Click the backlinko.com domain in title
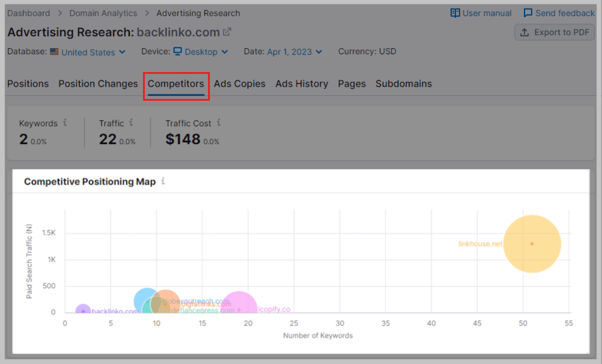Viewport: 602px width, 364px height. pos(178,32)
